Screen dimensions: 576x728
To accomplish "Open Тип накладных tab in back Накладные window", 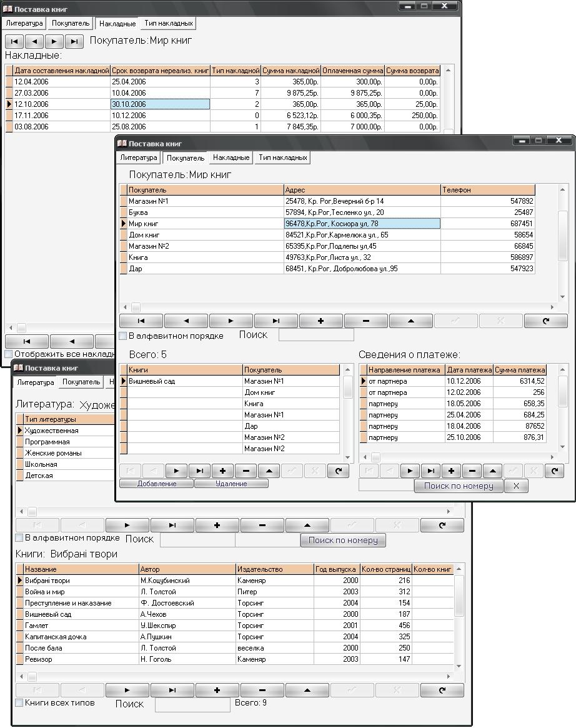I will point(169,23).
